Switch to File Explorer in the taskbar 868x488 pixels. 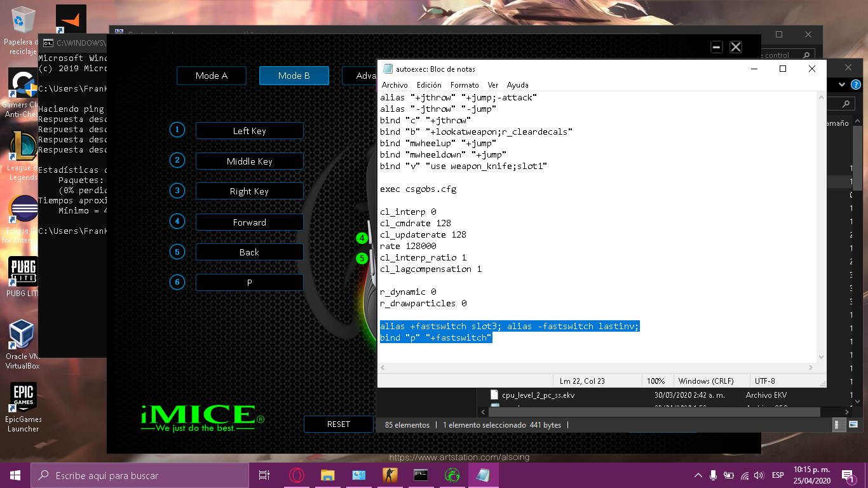(327, 475)
